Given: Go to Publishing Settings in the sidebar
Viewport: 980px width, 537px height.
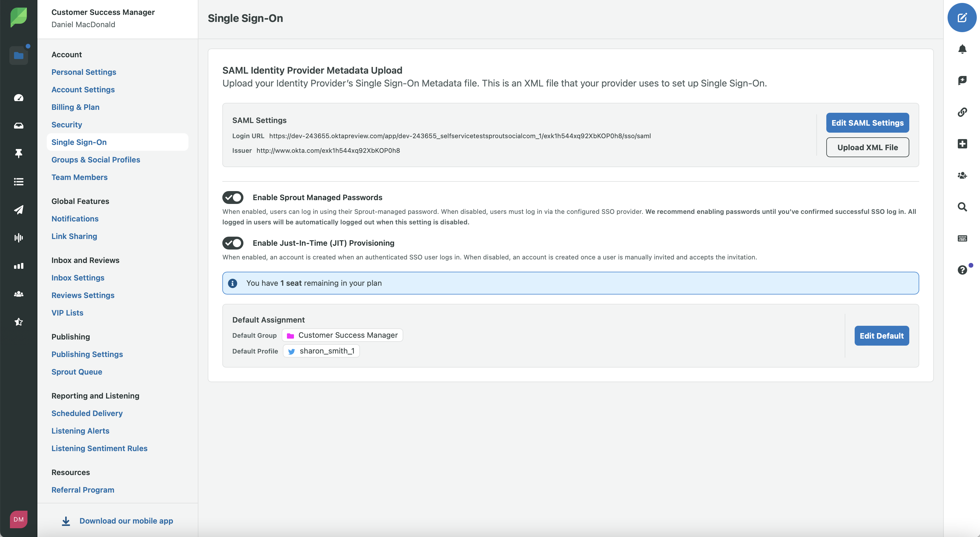Looking at the screenshot, I should pos(87,354).
